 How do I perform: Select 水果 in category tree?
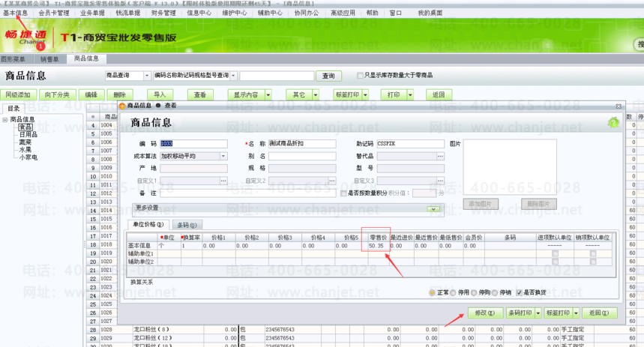[x=25, y=150]
